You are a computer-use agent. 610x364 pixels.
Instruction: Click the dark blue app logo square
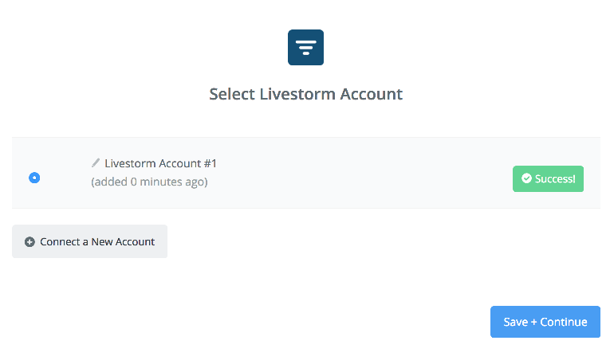[x=305, y=48]
